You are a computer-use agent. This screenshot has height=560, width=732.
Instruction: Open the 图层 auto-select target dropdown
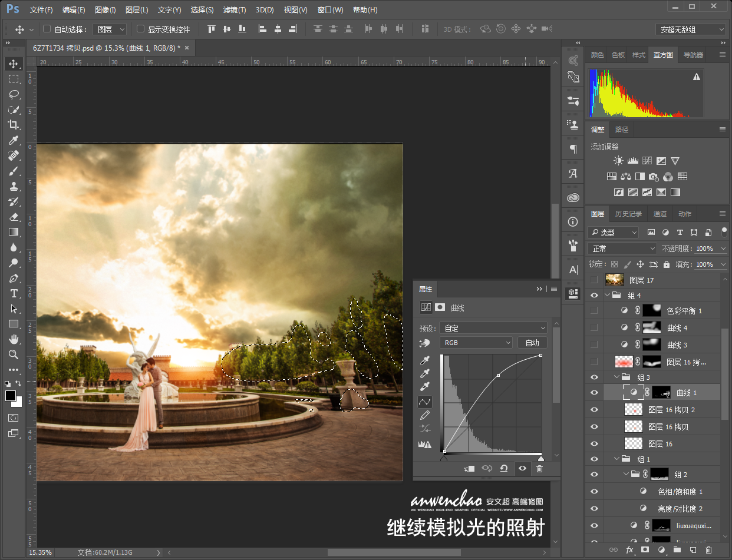click(110, 29)
